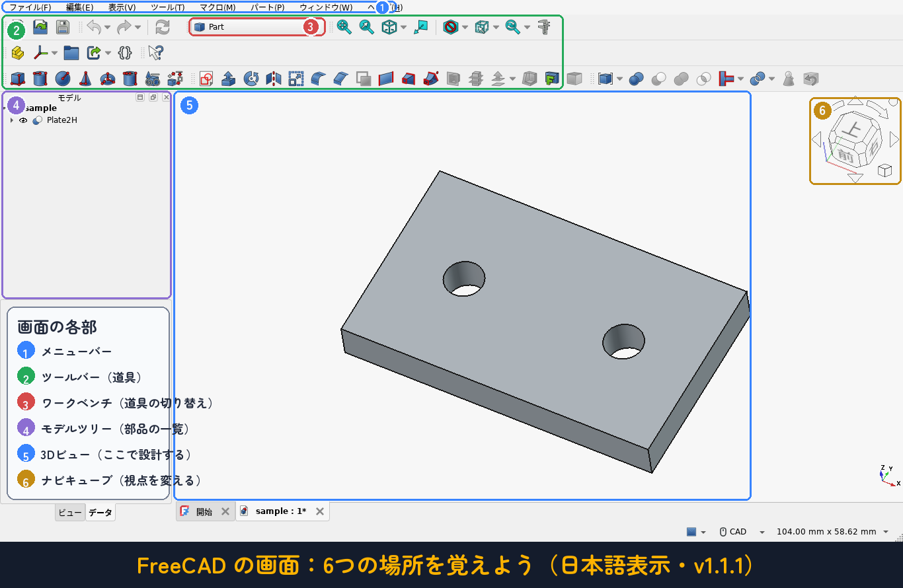The height and width of the screenshot is (588, 903).
Task: Switch to the 開始 document tab
Action: (204, 511)
